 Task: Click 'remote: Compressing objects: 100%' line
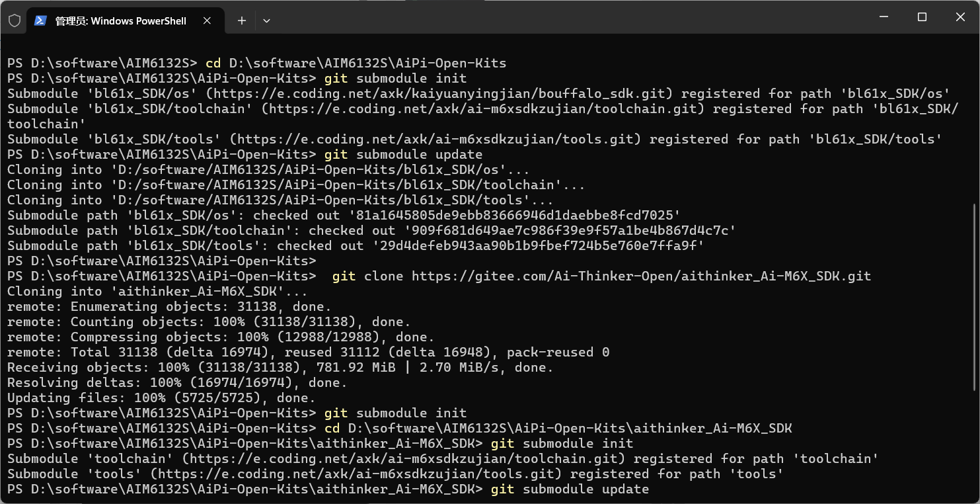coord(221,337)
